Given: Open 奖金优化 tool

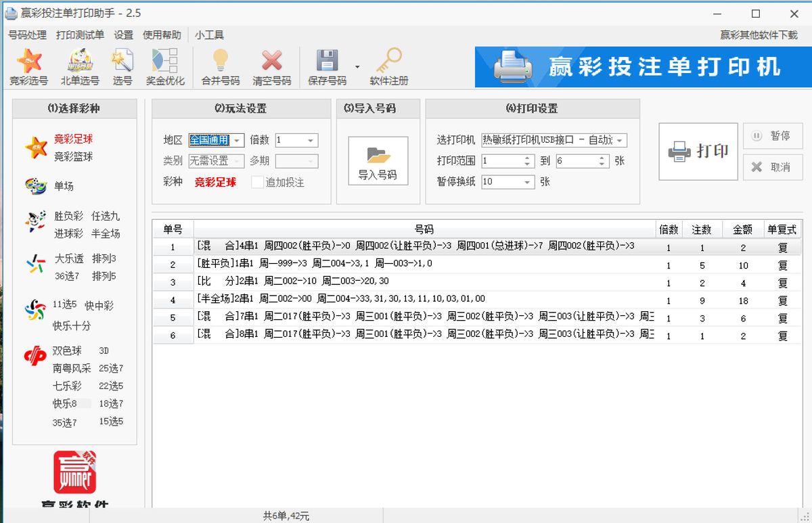Looking at the screenshot, I should 165,67.
